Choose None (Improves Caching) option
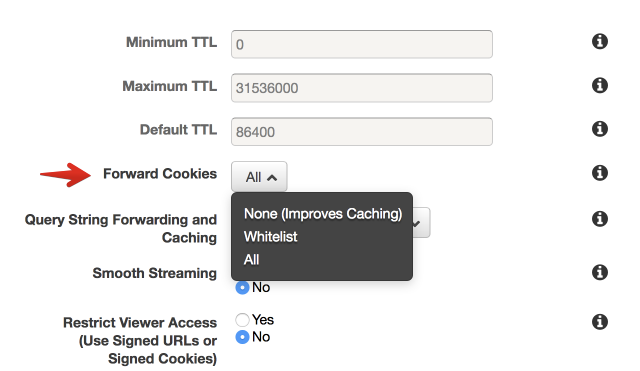This screenshot has height=371, width=640. click(x=323, y=214)
